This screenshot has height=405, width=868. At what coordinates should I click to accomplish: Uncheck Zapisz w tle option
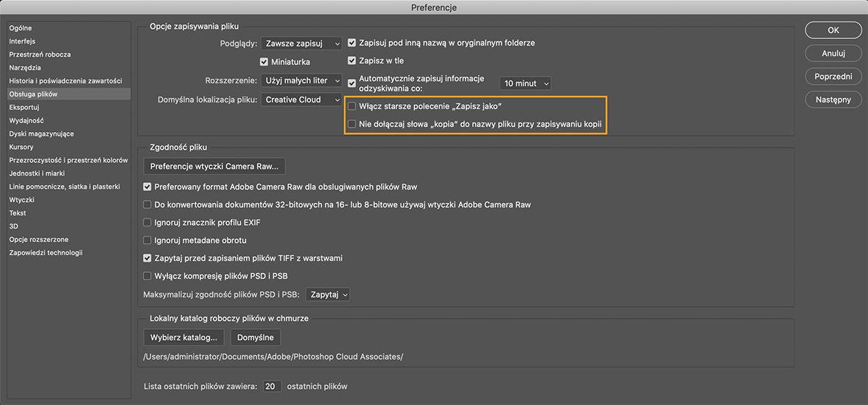[352, 61]
